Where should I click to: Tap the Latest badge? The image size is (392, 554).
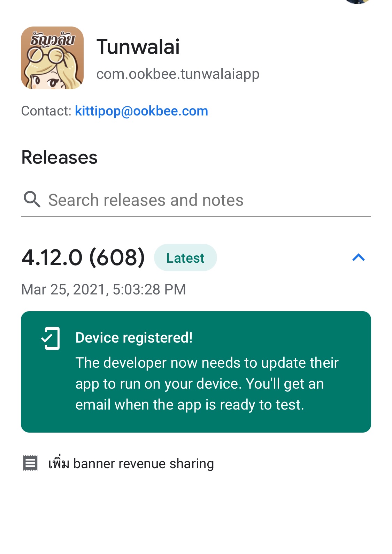(185, 258)
